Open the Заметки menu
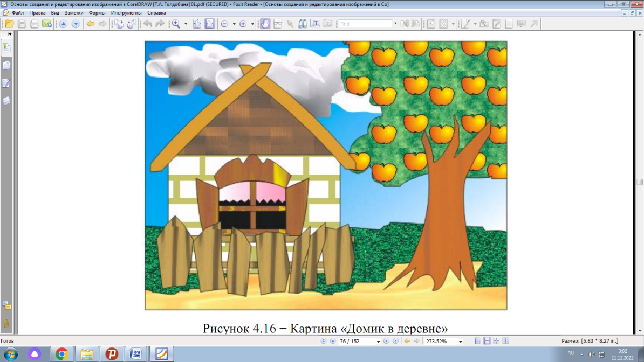 pos(74,13)
